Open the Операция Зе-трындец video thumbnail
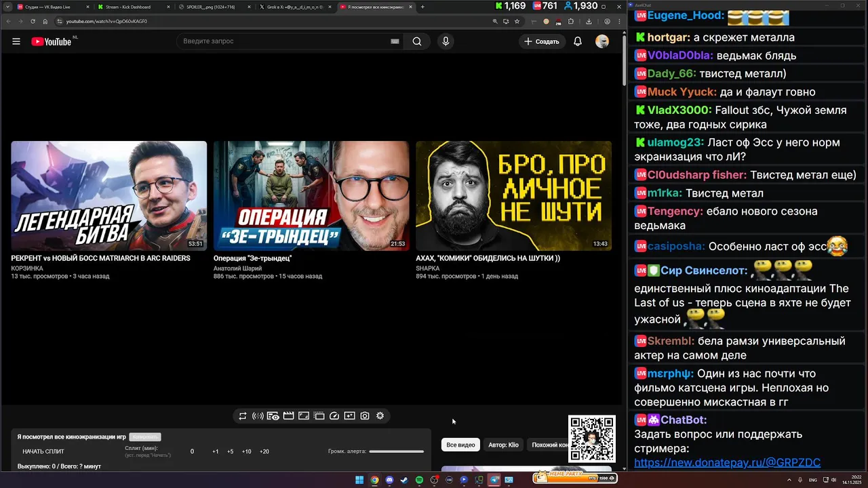This screenshot has width=868, height=488. [x=311, y=196]
